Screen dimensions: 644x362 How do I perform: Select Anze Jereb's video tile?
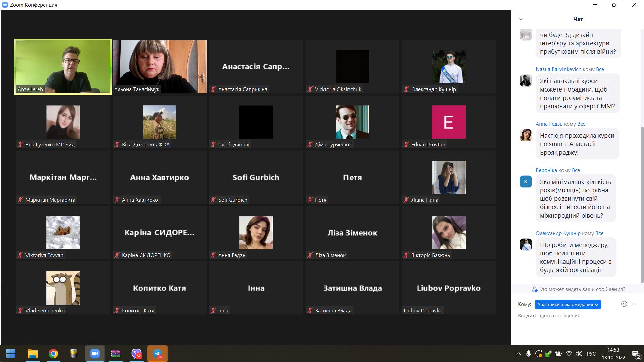coord(63,66)
